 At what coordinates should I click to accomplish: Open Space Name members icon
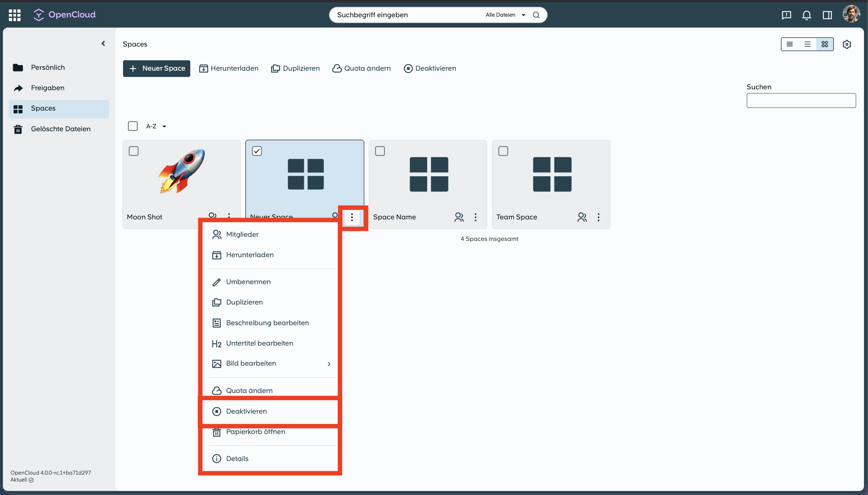point(459,217)
